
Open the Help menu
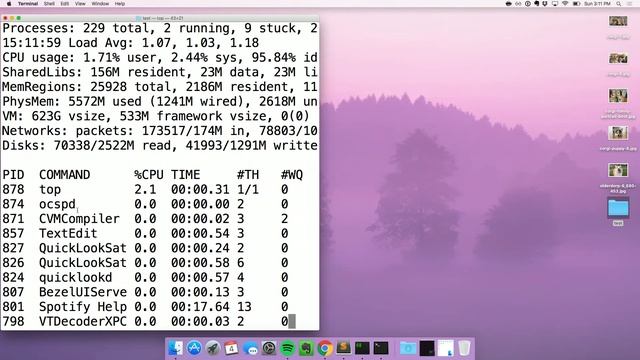tap(120, 4)
